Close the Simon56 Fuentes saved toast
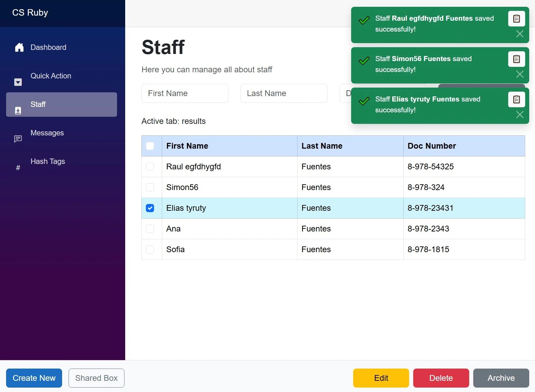535x392 pixels. pyautogui.click(x=520, y=74)
